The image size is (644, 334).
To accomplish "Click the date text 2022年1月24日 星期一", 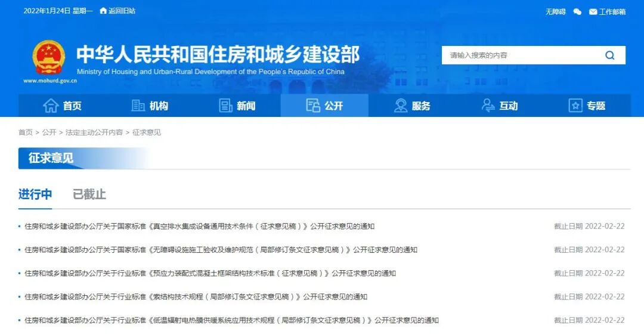I will [x=58, y=11].
